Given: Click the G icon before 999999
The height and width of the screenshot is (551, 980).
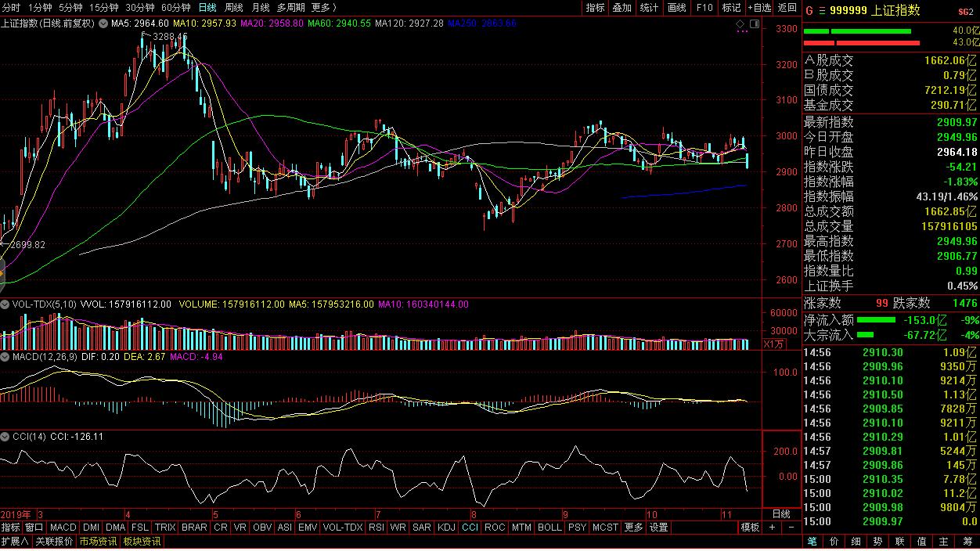Looking at the screenshot, I should click(x=809, y=10).
